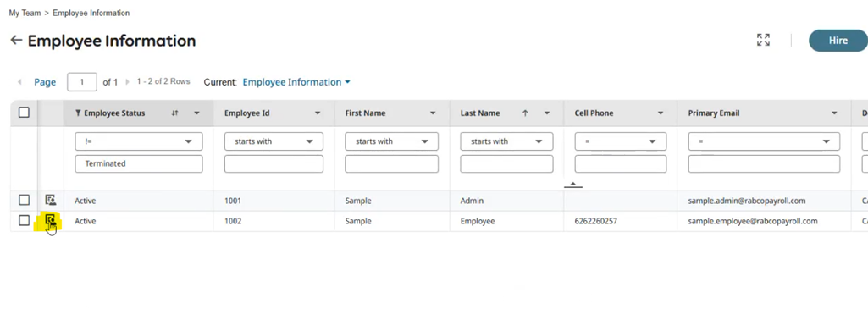Click the Hire button

click(x=838, y=41)
